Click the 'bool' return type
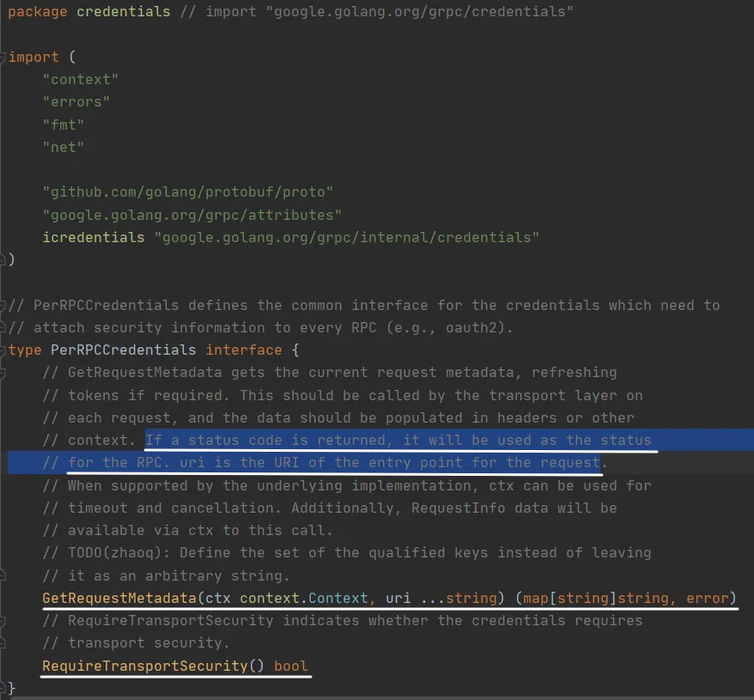This screenshot has width=754, height=700. click(x=290, y=667)
